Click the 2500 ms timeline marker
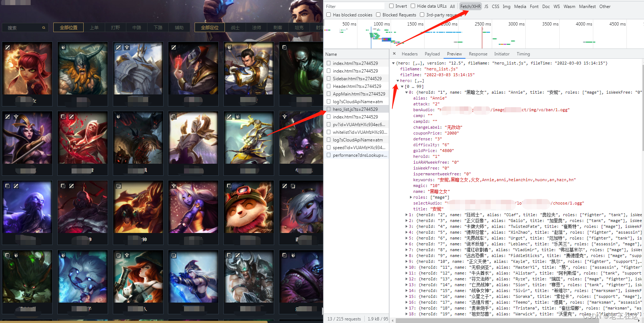 pyautogui.click(x=483, y=24)
